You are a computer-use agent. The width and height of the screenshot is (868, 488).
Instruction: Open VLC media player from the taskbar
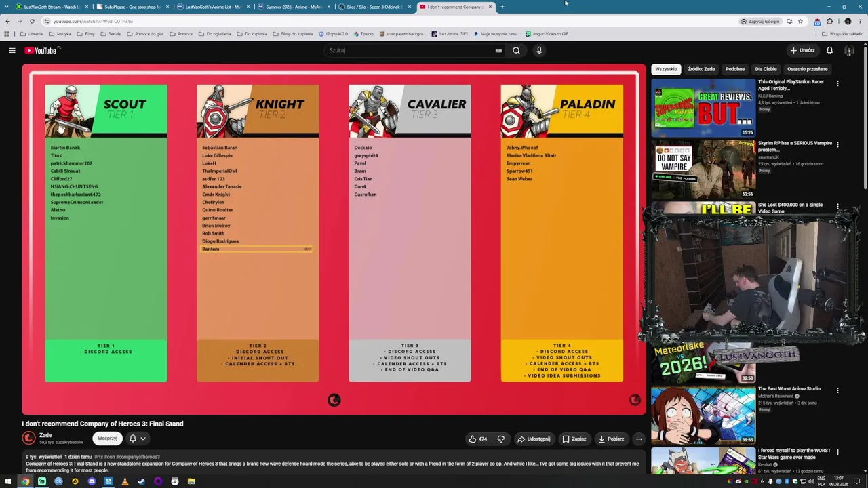[x=125, y=481]
